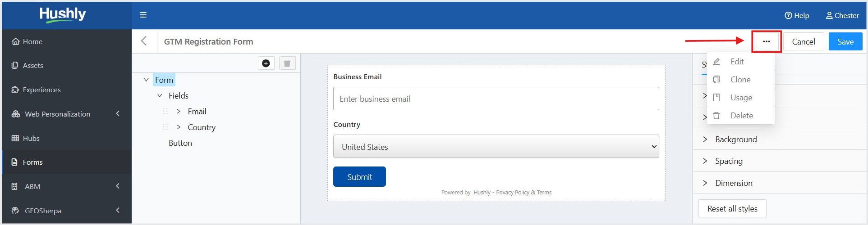Click the blue Save button
Viewport: 868px width, 225px height.
pyautogui.click(x=845, y=41)
